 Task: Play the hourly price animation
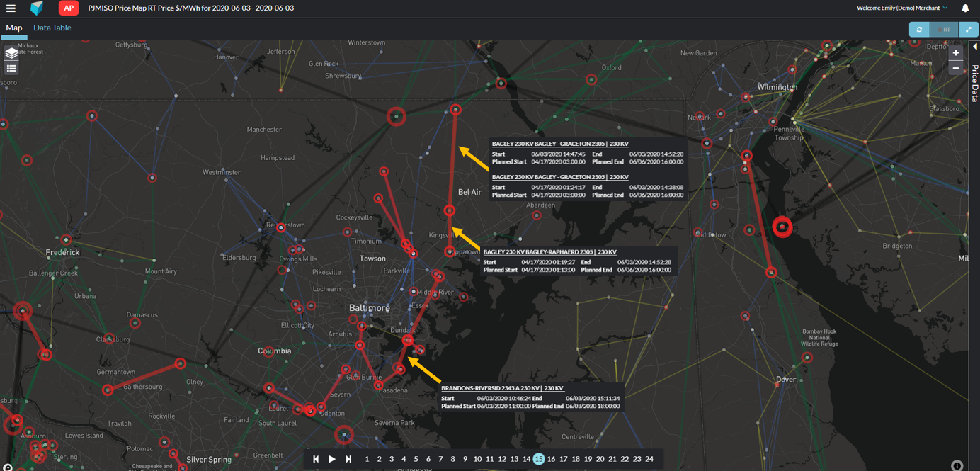tap(332, 459)
